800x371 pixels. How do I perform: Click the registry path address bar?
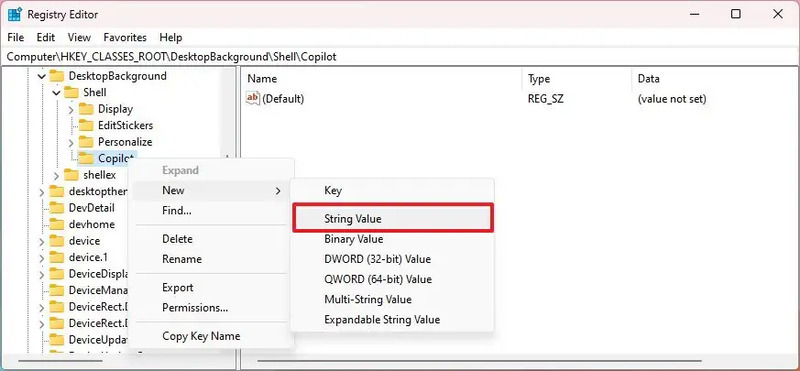point(400,57)
